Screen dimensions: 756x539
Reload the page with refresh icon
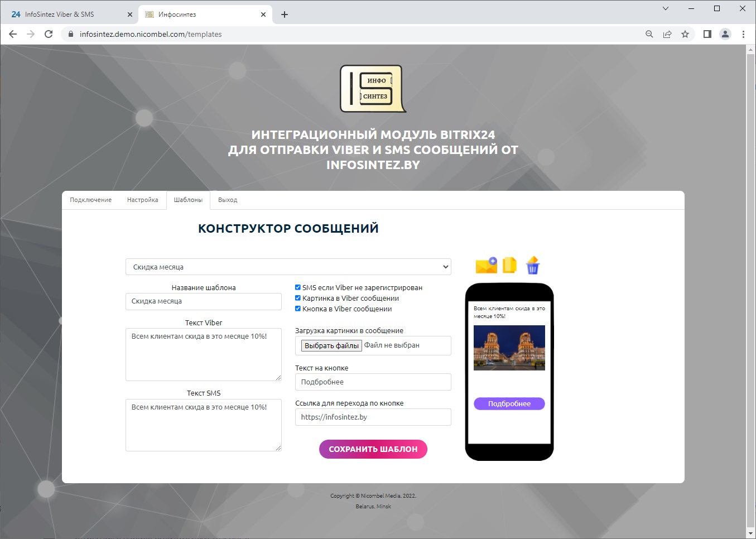pyautogui.click(x=49, y=34)
